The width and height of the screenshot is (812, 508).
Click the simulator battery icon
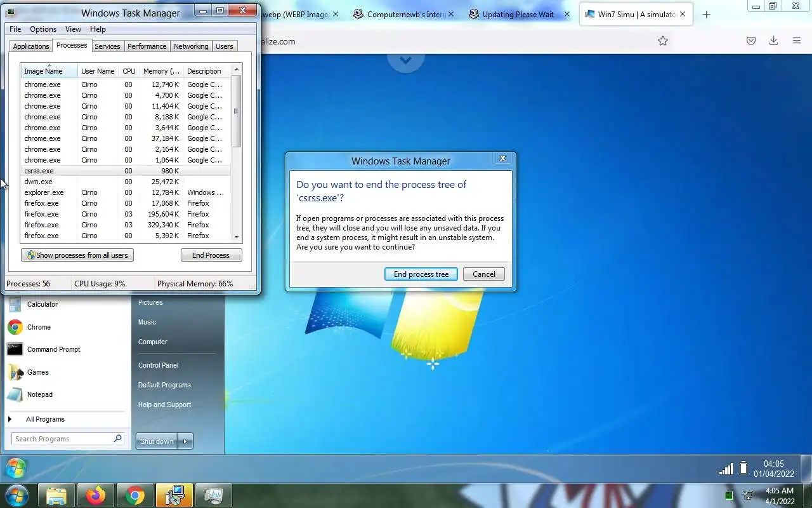pos(743,469)
